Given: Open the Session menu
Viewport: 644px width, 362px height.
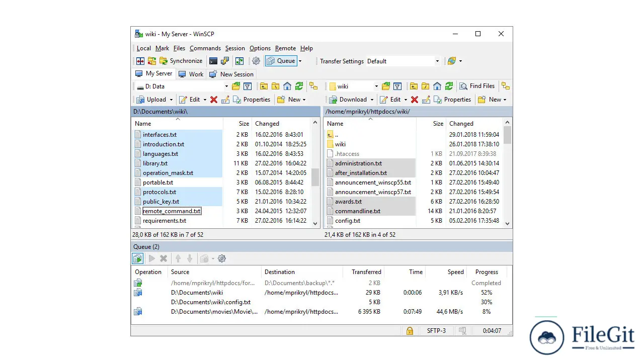Looking at the screenshot, I should 235,48.
